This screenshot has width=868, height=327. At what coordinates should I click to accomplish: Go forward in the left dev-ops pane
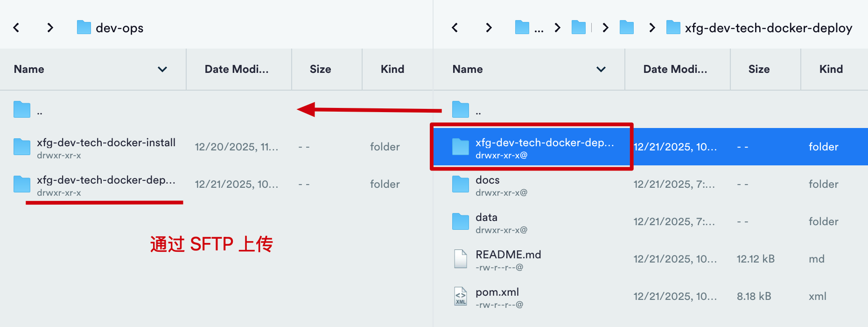pos(50,28)
